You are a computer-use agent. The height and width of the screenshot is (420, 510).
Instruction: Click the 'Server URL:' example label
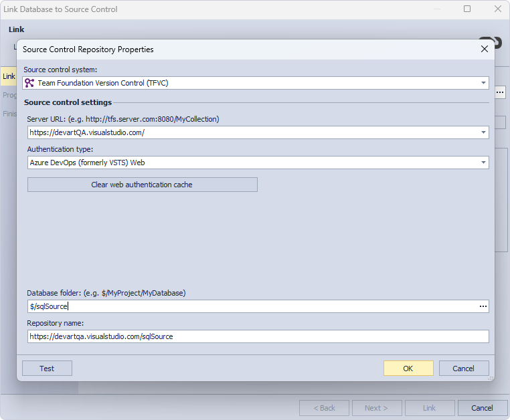pyautogui.click(x=123, y=119)
